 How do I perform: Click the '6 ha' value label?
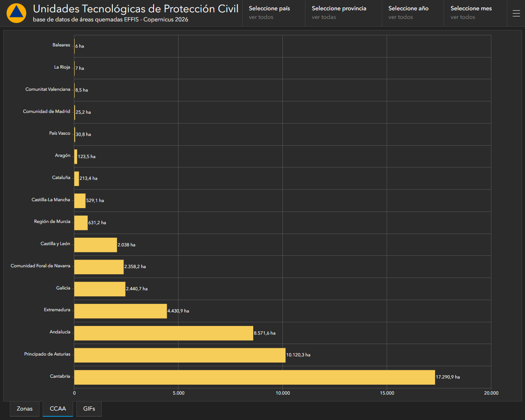coord(80,46)
